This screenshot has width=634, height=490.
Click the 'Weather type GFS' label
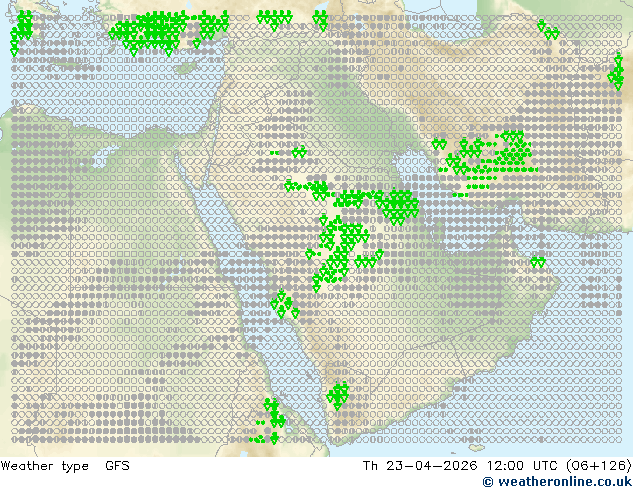click(65, 466)
